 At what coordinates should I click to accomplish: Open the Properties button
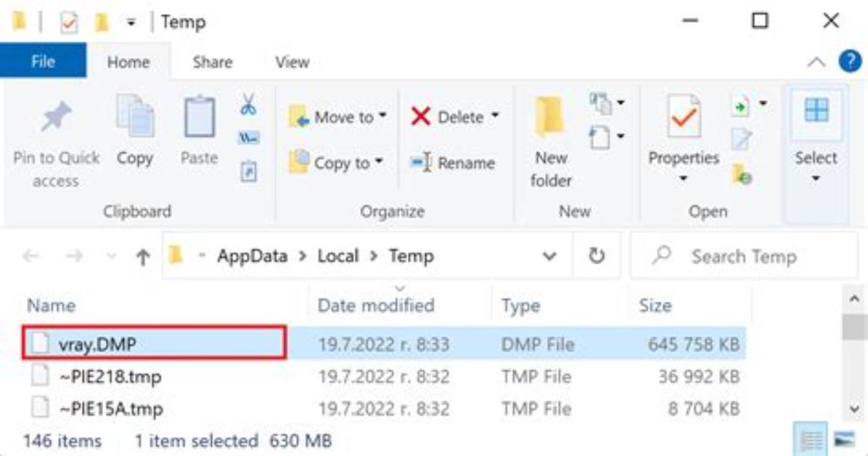(684, 139)
